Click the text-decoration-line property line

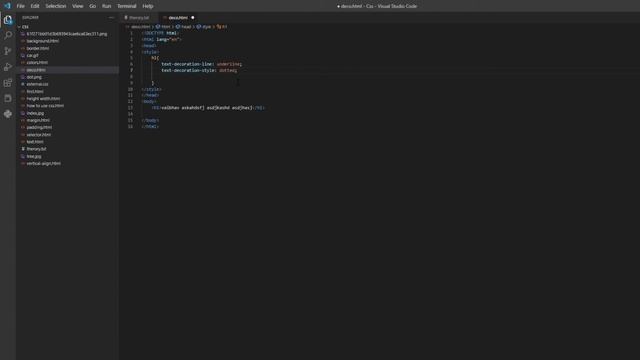click(201, 64)
